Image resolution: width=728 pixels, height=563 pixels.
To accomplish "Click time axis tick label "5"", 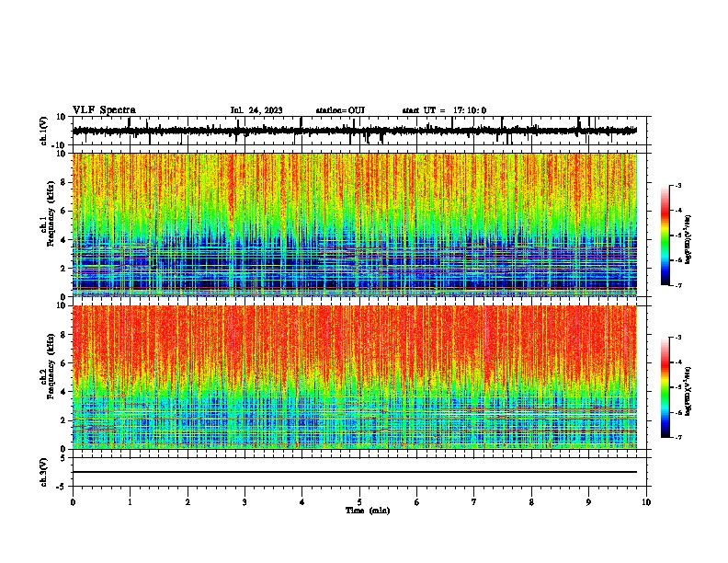I will click(359, 502).
